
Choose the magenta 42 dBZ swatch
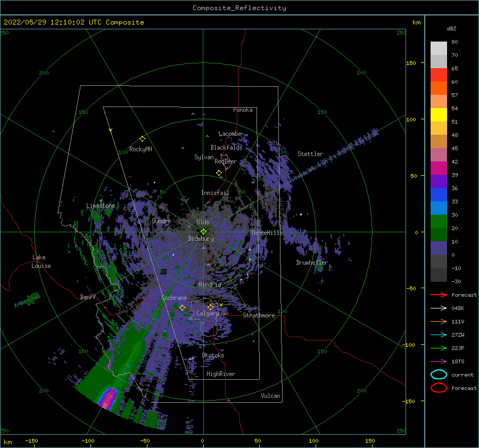coord(439,168)
